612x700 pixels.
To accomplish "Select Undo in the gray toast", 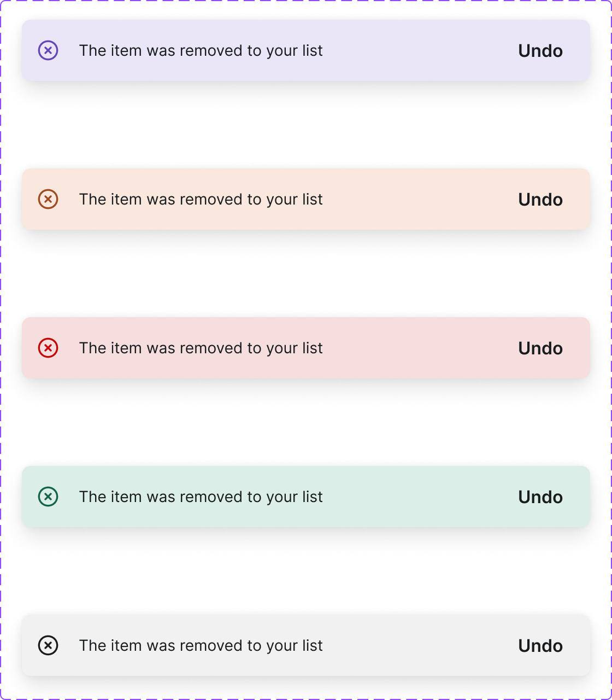I will tap(540, 646).
